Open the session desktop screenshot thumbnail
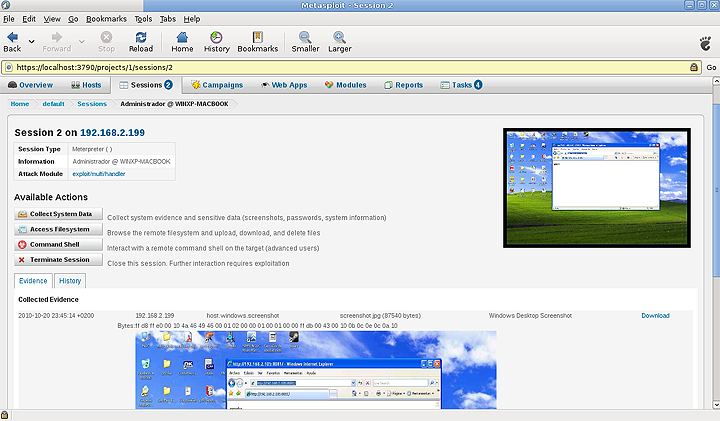This screenshot has width=720, height=421. click(597, 188)
